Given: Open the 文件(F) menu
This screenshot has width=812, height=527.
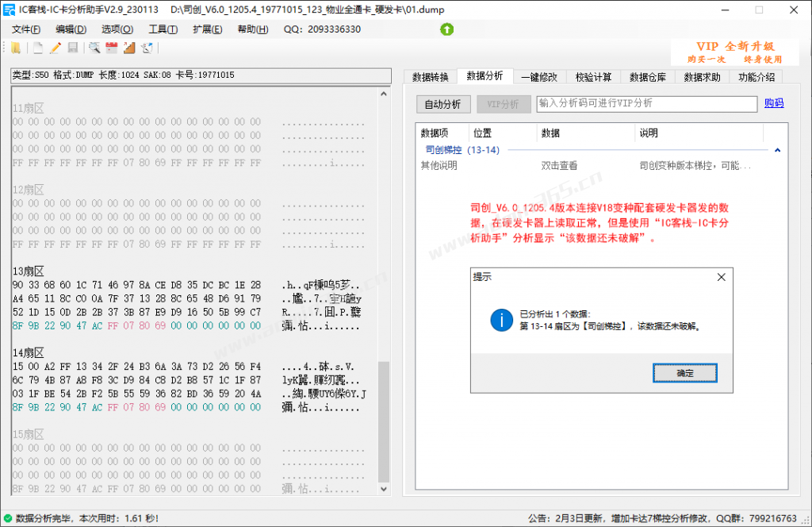Looking at the screenshot, I should (x=26, y=29).
